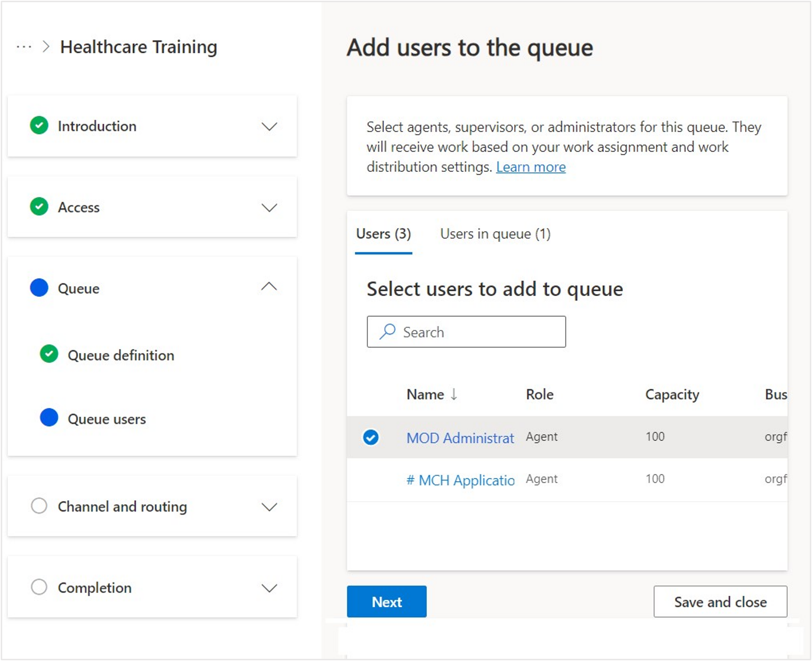Click the green check icon next to Access
812x661 pixels.
[39, 207]
